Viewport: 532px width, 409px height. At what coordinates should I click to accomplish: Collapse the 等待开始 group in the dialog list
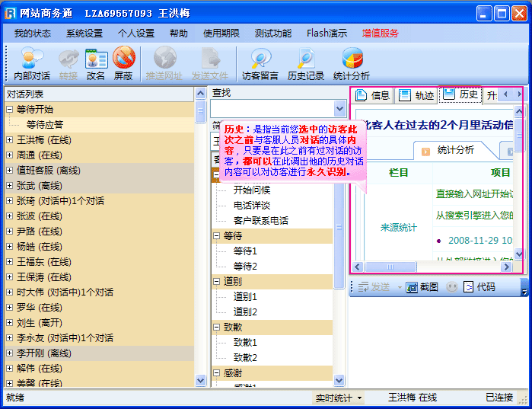click(10, 110)
